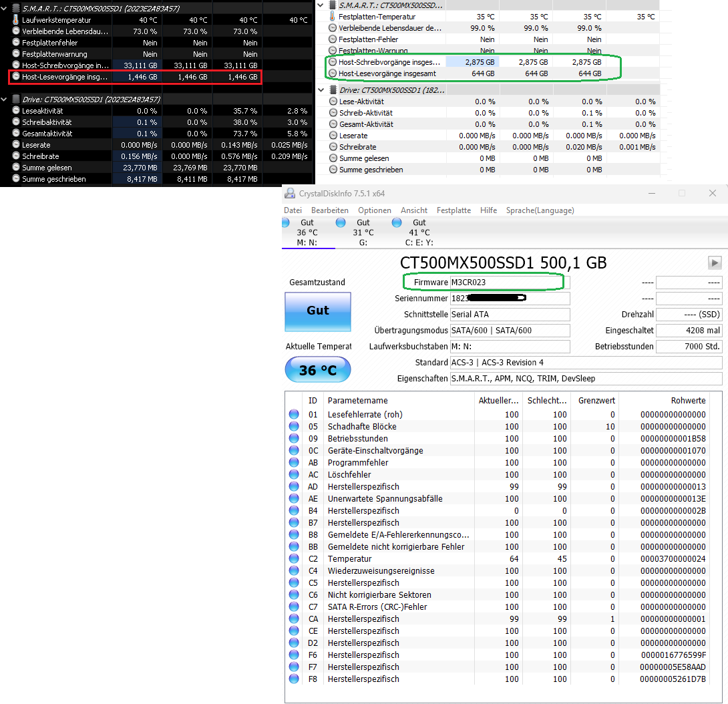Click the status orb for attribute 09 Betriebsstunden

294,438
